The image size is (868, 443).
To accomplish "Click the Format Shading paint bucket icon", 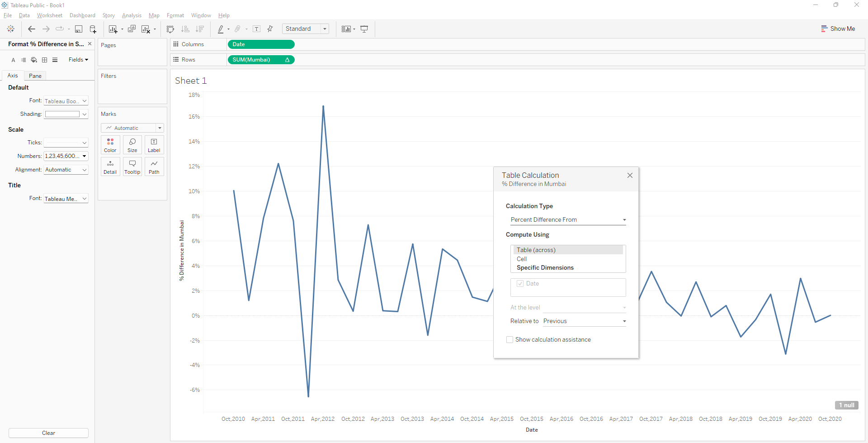I will pyautogui.click(x=34, y=60).
